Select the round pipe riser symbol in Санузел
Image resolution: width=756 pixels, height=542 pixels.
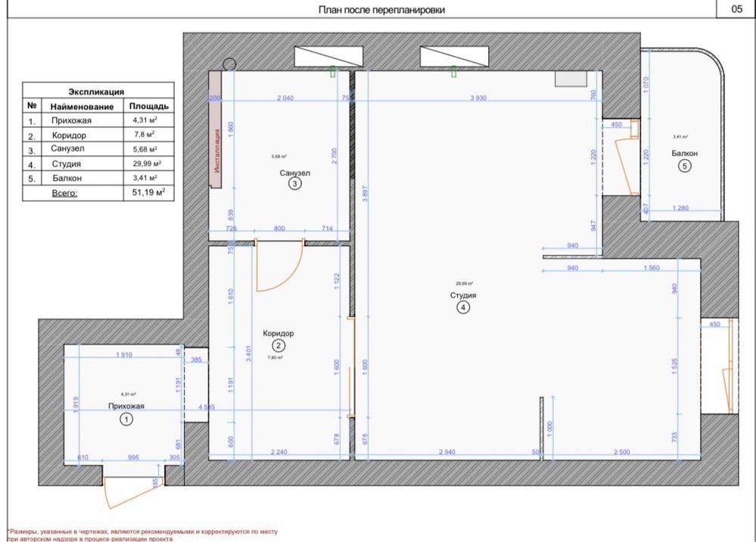coord(230,64)
